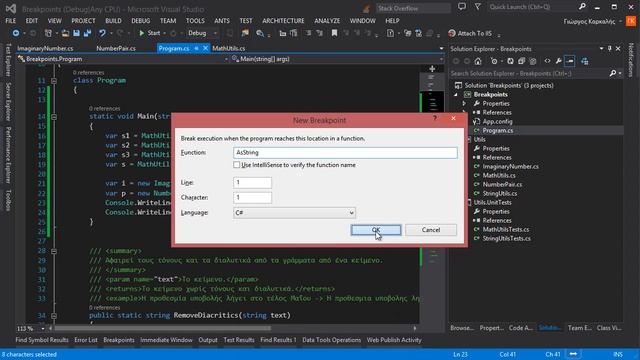Collapse the static void Main code region

click(54, 117)
